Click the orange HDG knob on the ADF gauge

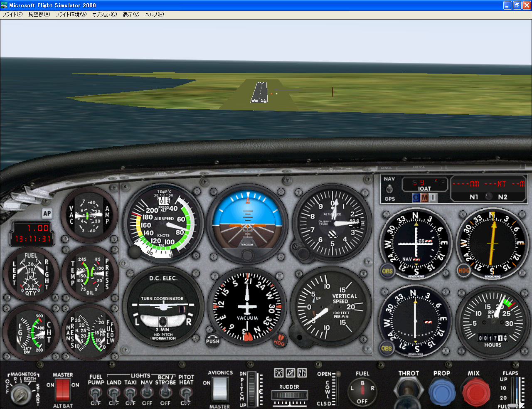pyautogui.click(x=463, y=270)
